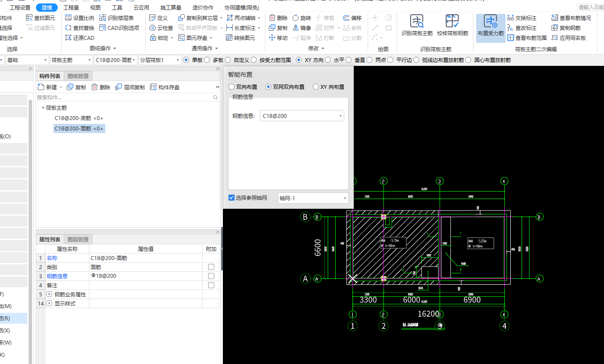The image size is (604, 364).
Task: Collapse the 筏板主筋 tree node
Action: point(42,108)
